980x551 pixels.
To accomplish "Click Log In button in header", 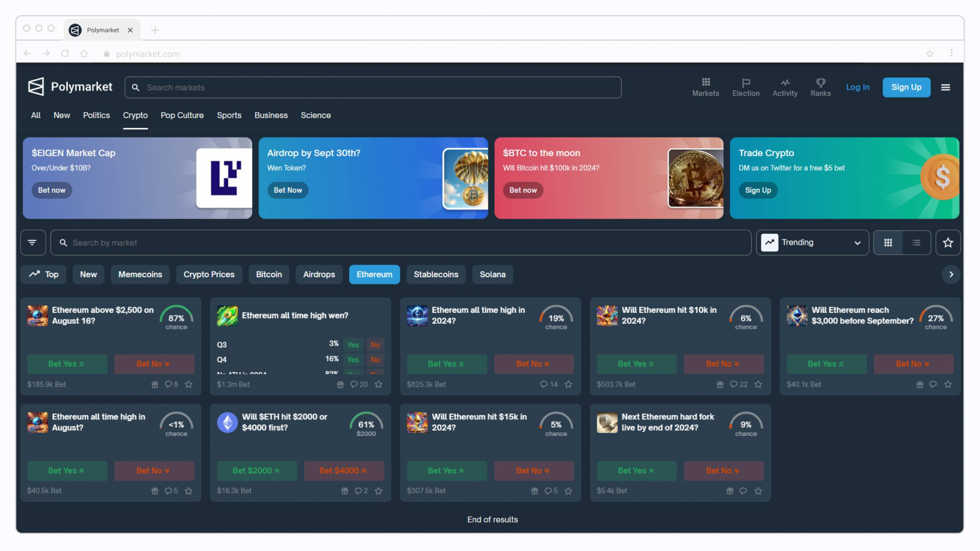I will [858, 86].
